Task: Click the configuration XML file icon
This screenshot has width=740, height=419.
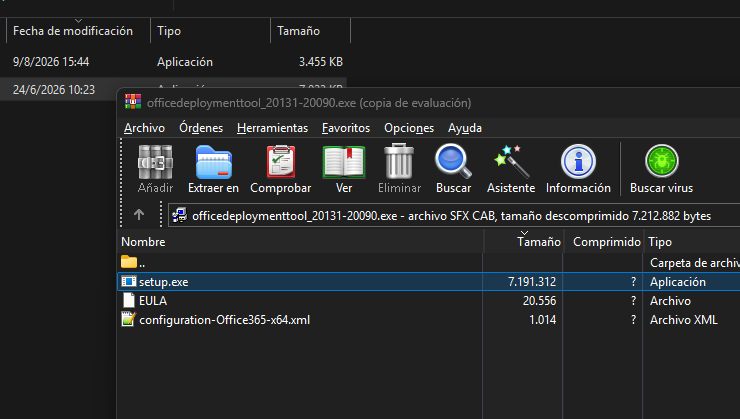Action: pyautogui.click(x=128, y=319)
